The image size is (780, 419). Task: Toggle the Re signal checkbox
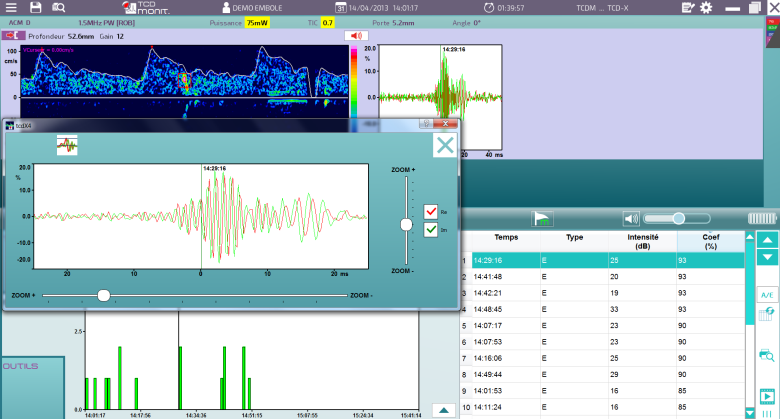coord(431,211)
